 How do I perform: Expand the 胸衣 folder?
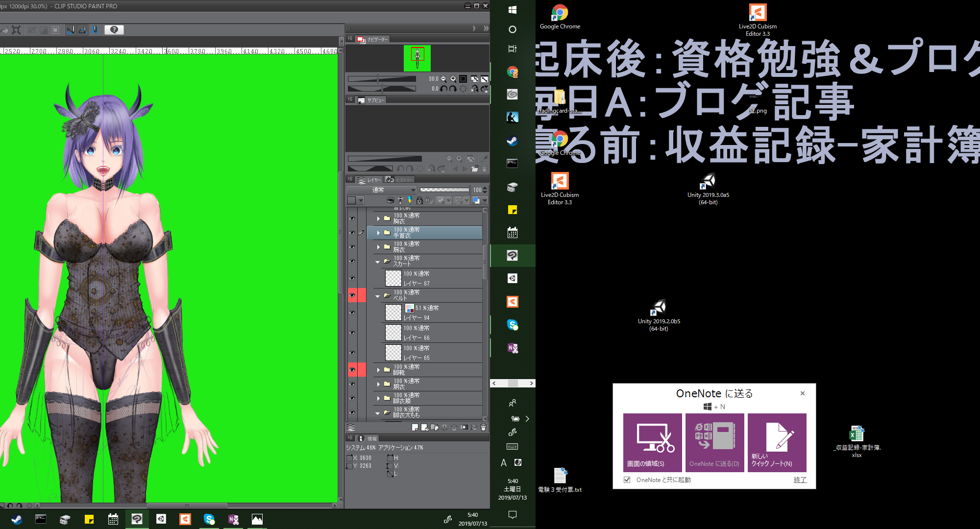[378, 218]
